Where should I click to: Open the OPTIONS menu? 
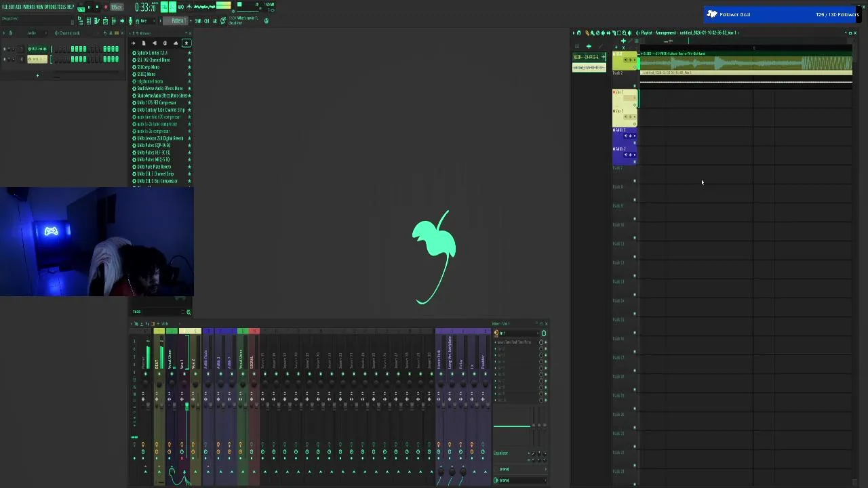pyautogui.click(x=51, y=6)
